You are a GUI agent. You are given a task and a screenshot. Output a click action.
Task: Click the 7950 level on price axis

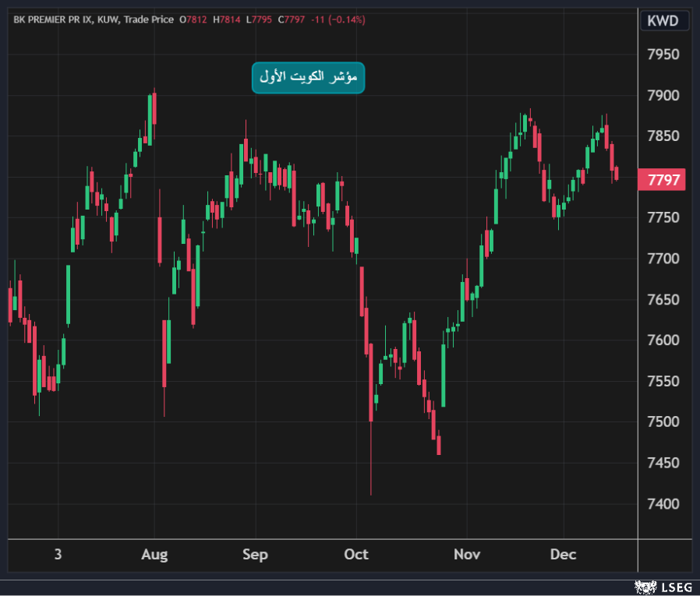pos(663,55)
